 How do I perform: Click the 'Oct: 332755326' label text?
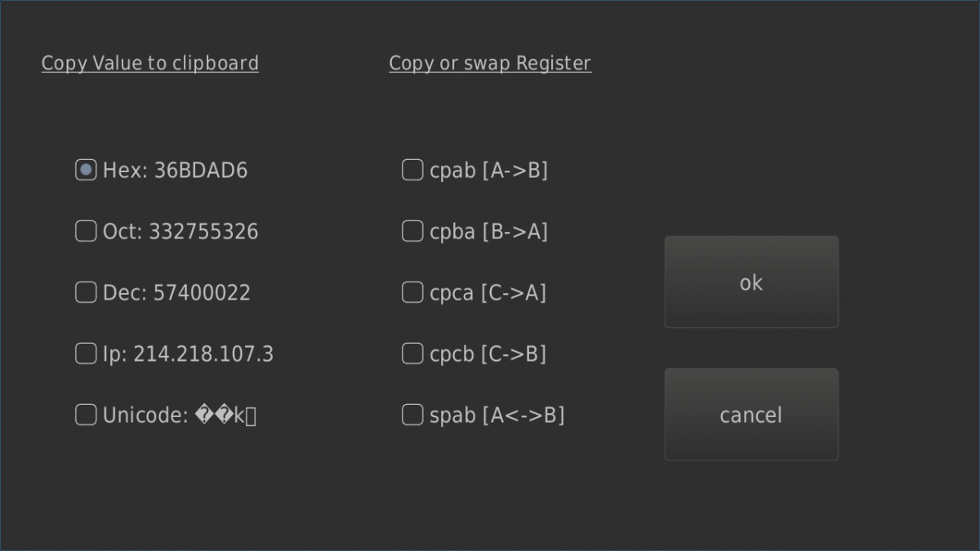[180, 232]
